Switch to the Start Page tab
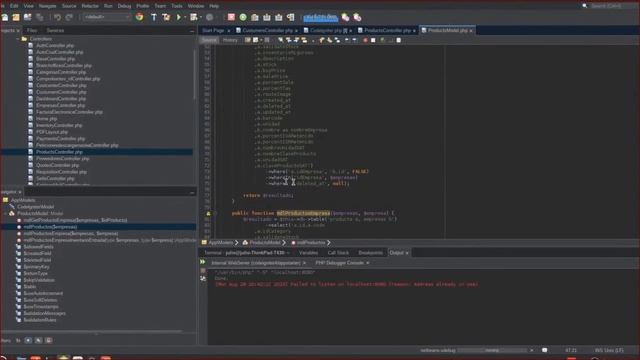640x360 pixels. click(x=213, y=30)
